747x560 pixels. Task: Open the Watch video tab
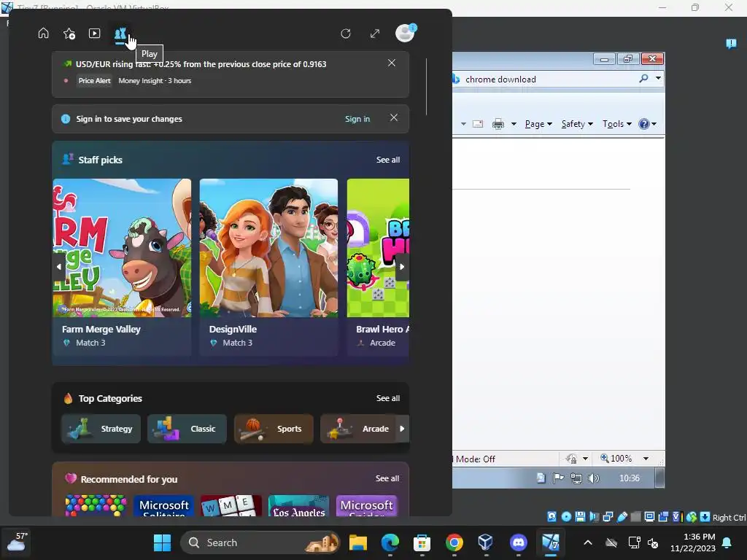pyautogui.click(x=94, y=34)
